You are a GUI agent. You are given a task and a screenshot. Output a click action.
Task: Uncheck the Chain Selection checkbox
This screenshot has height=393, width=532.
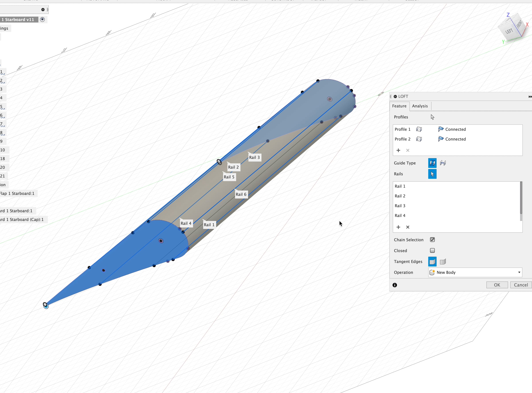pos(432,240)
